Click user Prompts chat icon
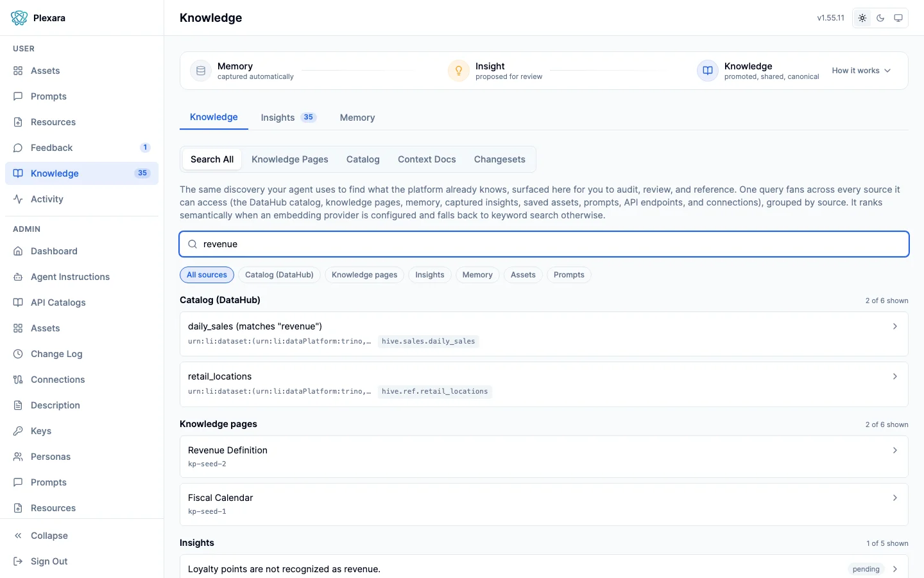 (18, 96)
